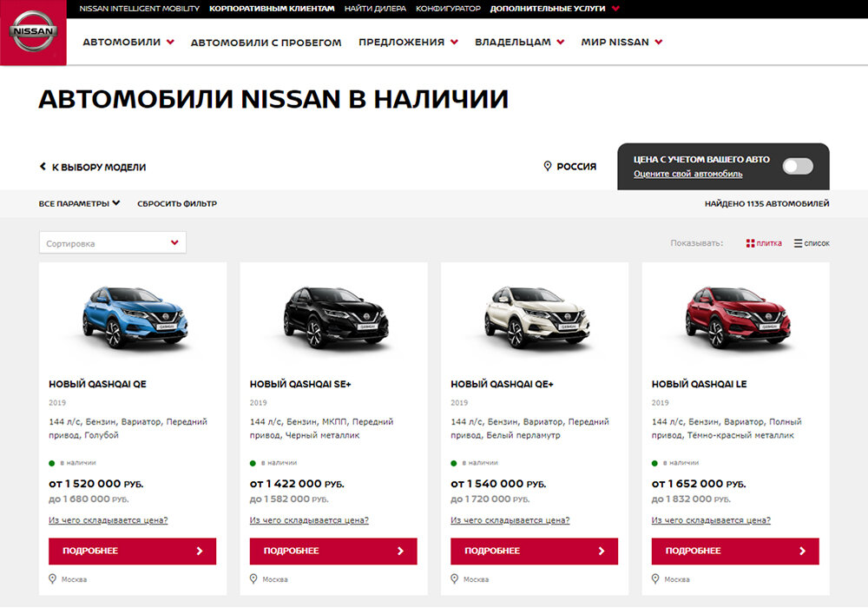Screen dimensions: 868x608
Task: Click the Новый Qashqai SE+ title
Action: (300, 384)
